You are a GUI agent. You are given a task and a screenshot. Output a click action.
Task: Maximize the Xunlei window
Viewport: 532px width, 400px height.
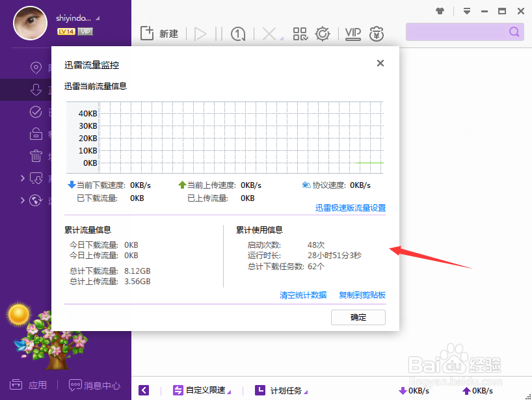502,11
